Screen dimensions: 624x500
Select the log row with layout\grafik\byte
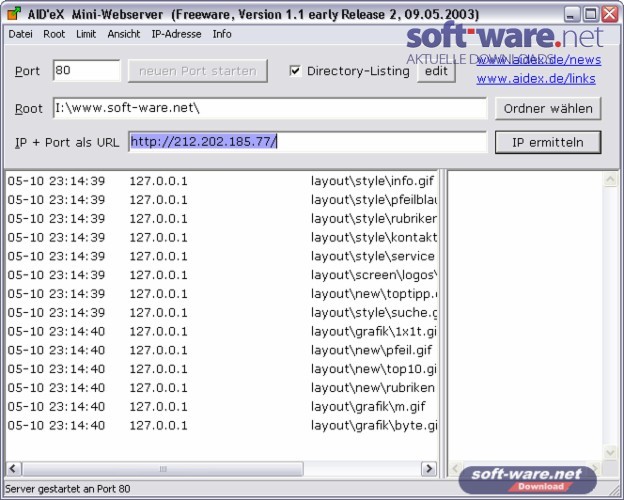click(x=222, y=426)
